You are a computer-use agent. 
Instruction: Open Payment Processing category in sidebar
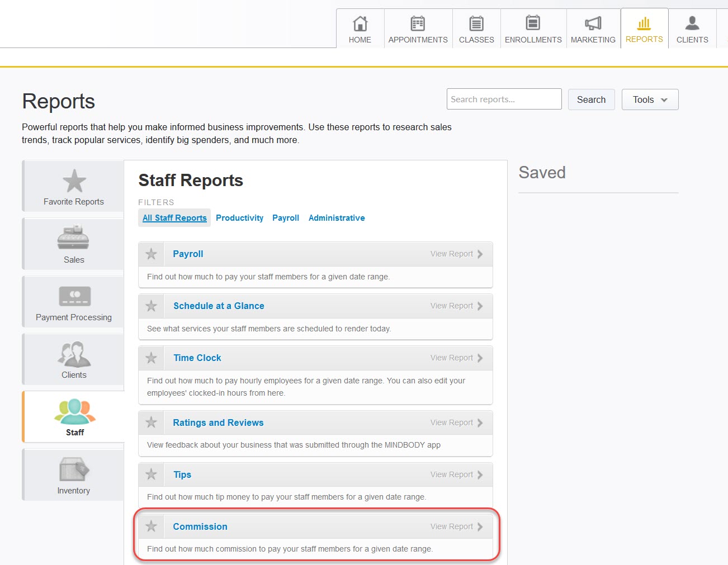(73, 302)
